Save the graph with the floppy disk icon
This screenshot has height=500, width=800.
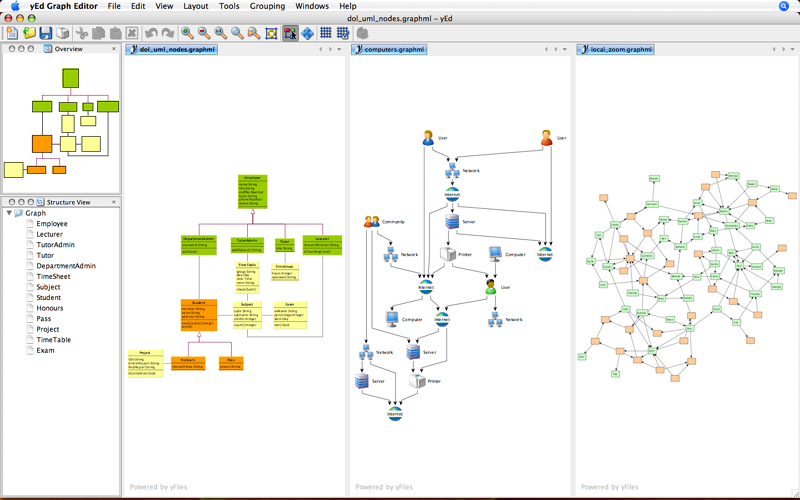(x=46, y=33)
